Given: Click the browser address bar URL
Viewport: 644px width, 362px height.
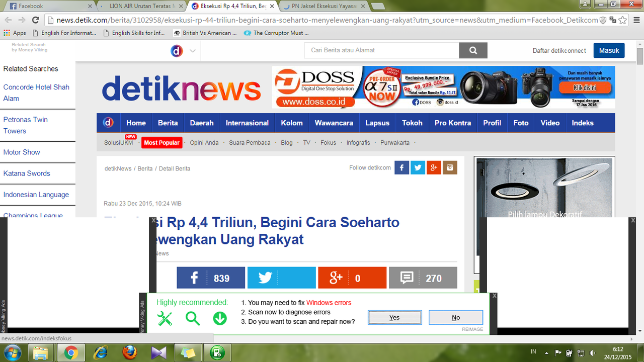Looking at the screenshot, I should coord(327,20).
